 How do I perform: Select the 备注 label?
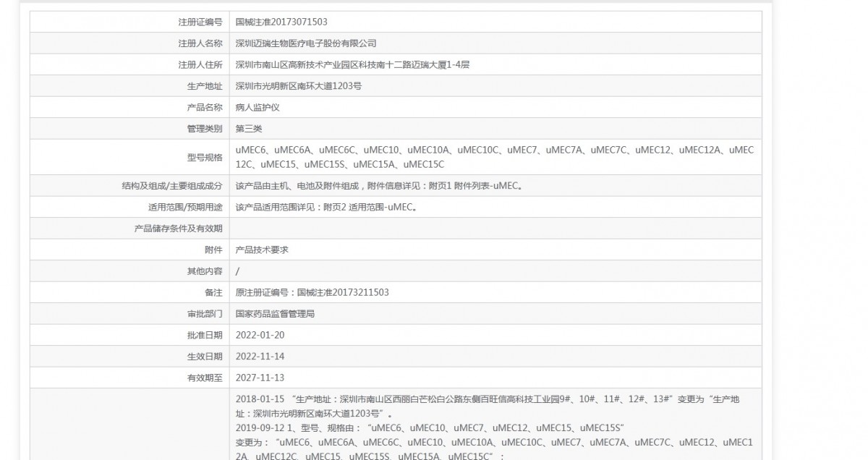(x=213, y=292)
